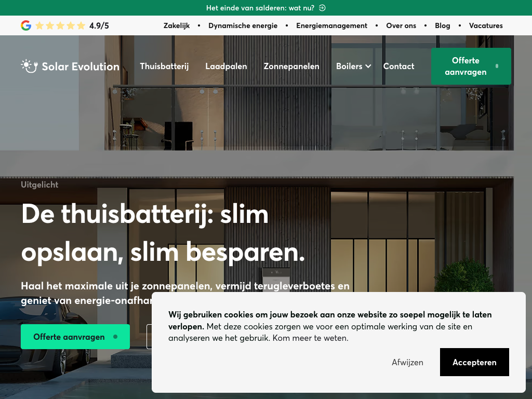Click the Google logo icon
This screenshot has width=532, height=399.
tap(26, 25)
